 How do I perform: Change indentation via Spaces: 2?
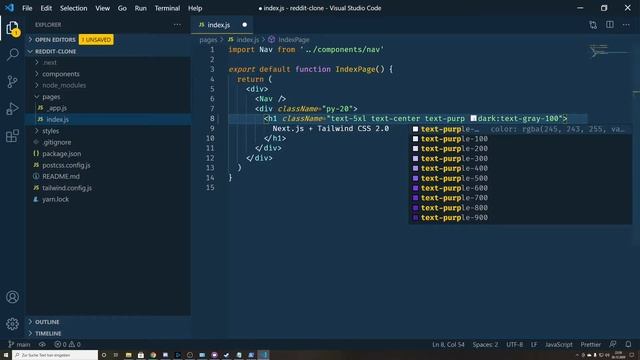[x=485, y=344]
